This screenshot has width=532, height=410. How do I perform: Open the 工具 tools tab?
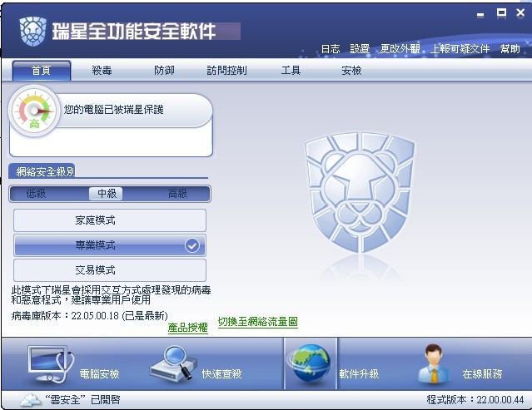tap(291, 71)
